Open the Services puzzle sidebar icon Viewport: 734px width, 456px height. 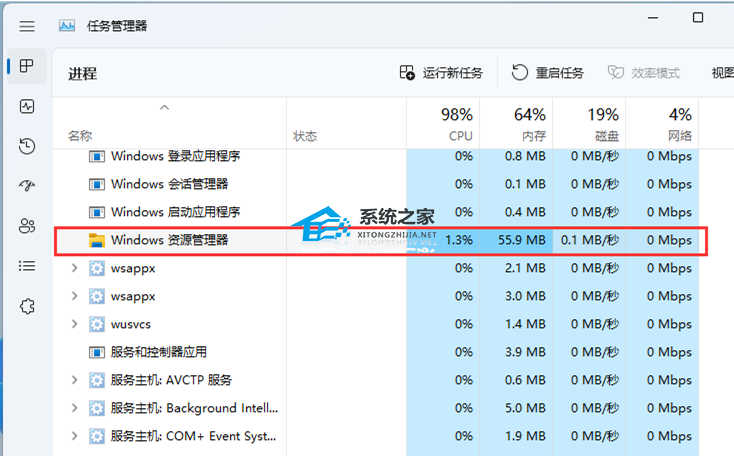(x=27, y=306)
